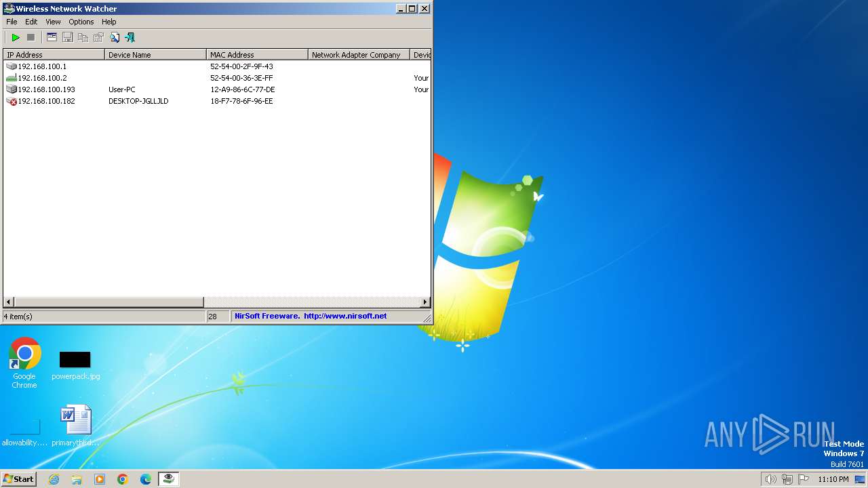The width and height of the screenshot is (868, 488).
Task: Open Windows Media Player taskbar icon
Action: click(x=100, y=479)
